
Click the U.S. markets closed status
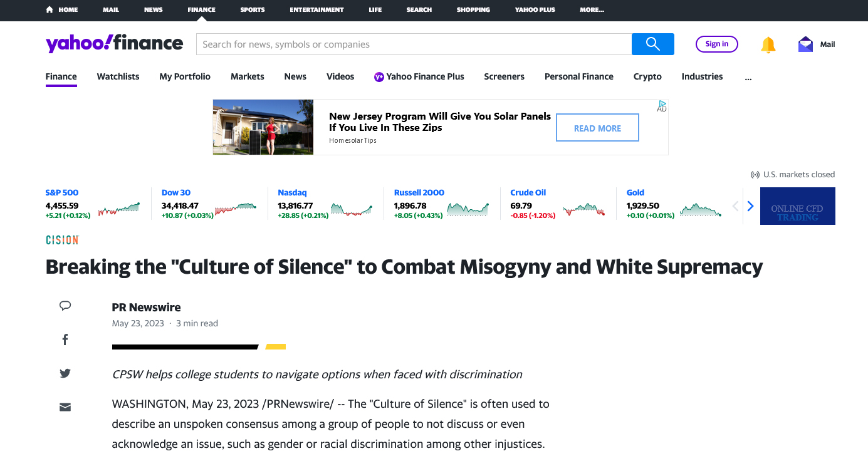pyautogui.click(x=793, y=174)
